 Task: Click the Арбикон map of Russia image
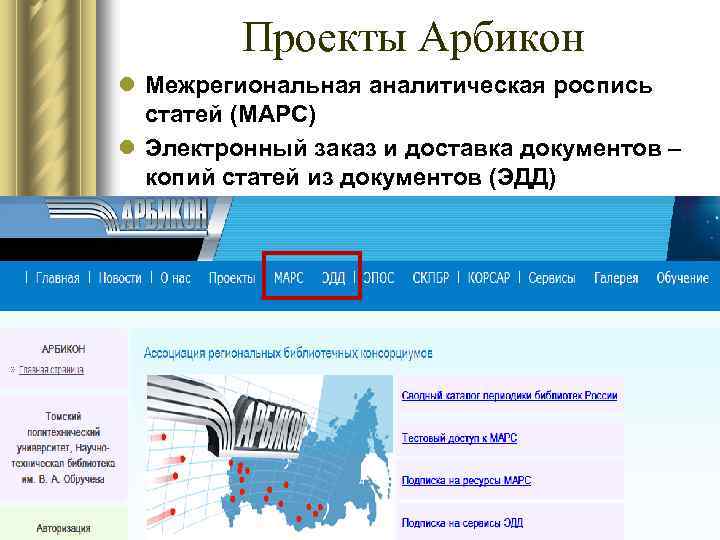(270, 457)
